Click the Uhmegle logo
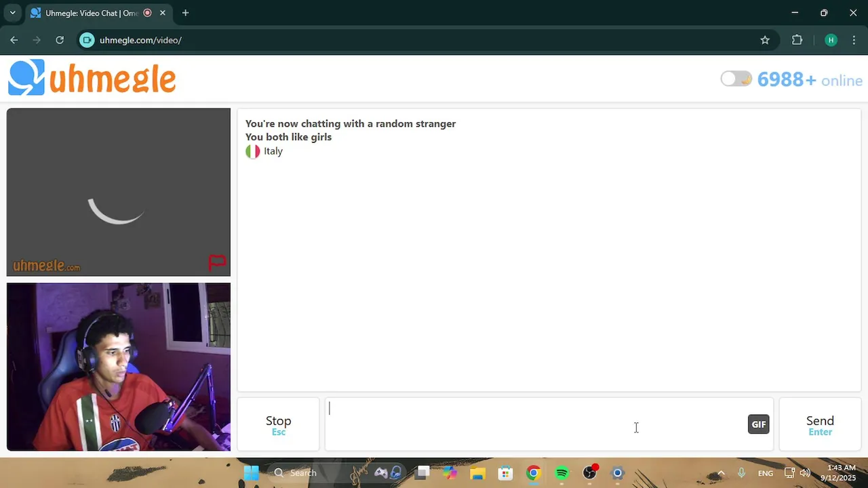Viewport: 868px width, 488px height. (92, 78)
